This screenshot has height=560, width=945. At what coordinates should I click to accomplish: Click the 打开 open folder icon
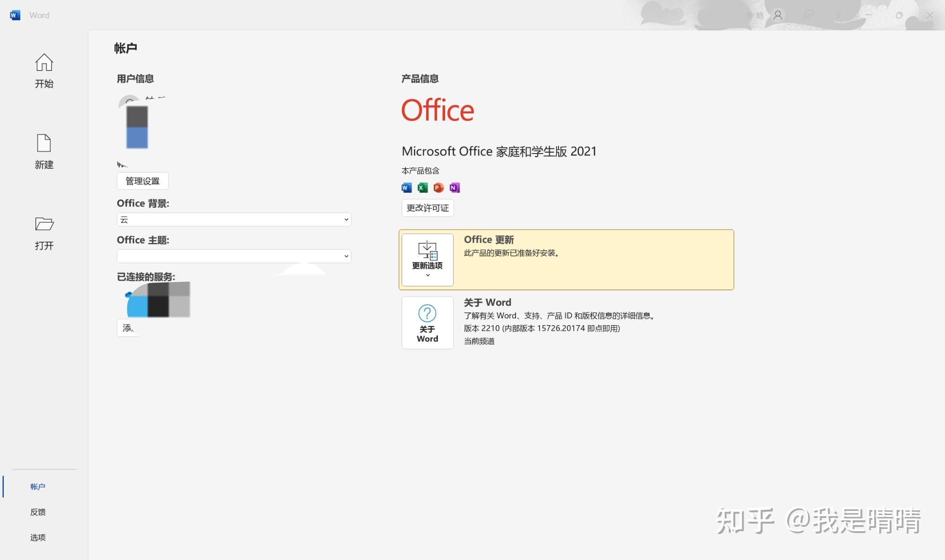pyautogui.click(x=44, y=224)
